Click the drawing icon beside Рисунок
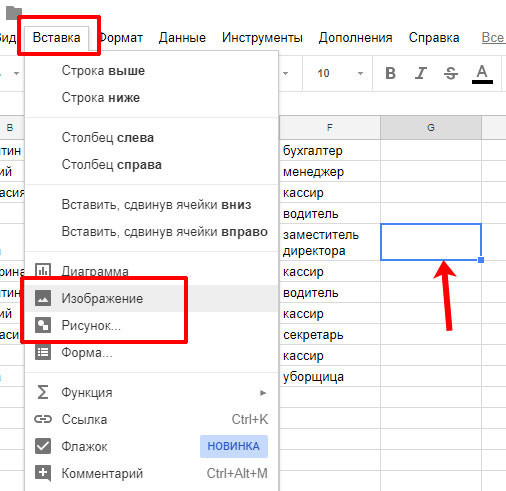This screenshot has height=491, width=506. tap(43, 325)
